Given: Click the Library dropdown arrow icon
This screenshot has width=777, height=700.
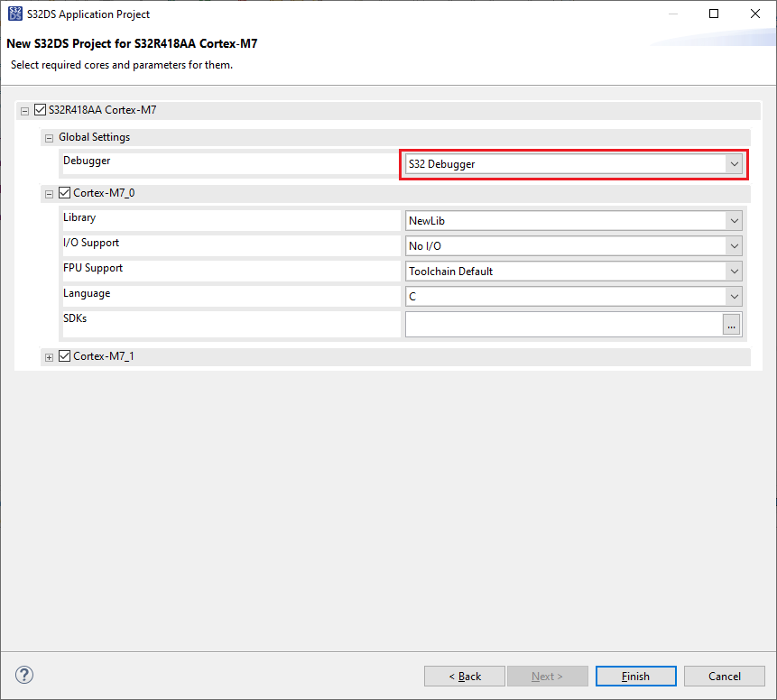Looking at the screenshot, I should click(734, 220).
